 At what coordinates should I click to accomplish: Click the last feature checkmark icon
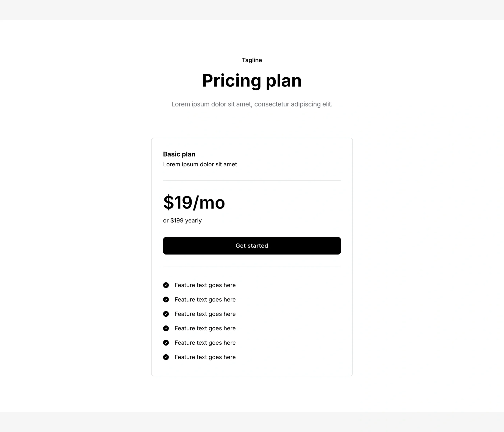(x=166, y=357)
